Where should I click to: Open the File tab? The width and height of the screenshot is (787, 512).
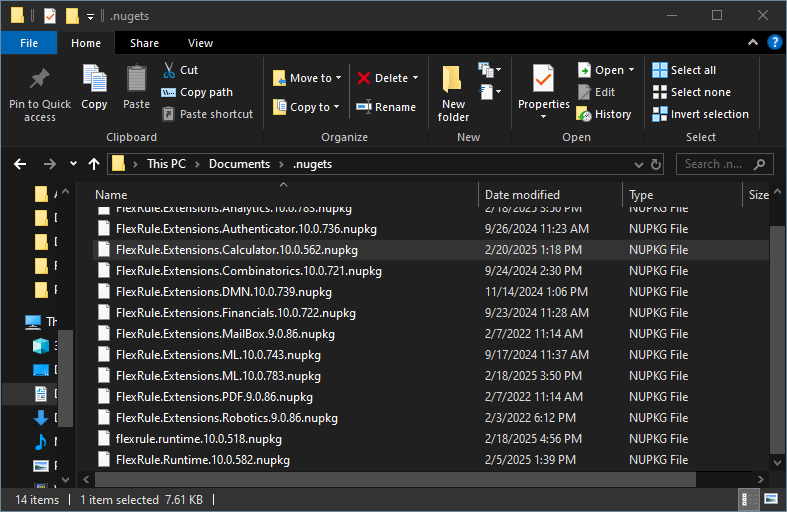tap(29, 43)
